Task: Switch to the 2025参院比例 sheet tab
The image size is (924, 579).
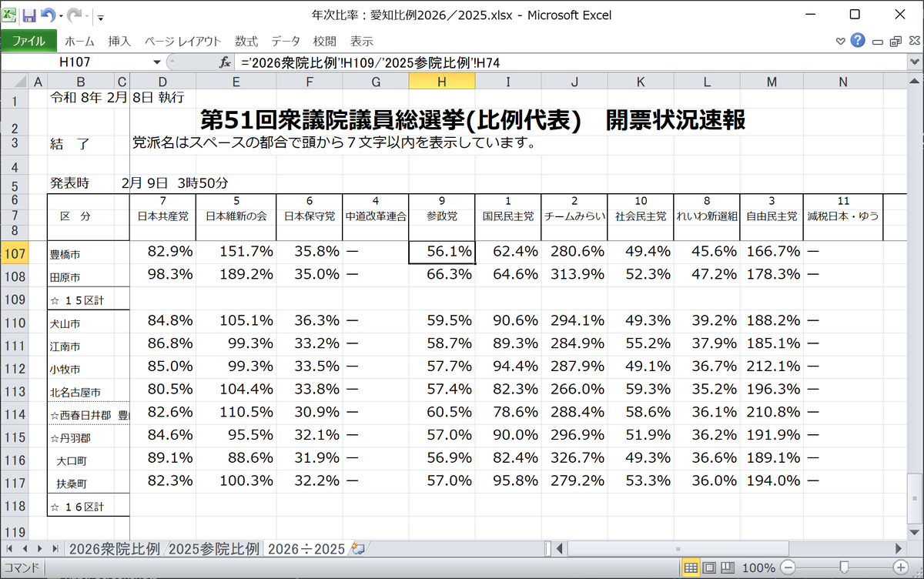Action: tap(214, 548)
